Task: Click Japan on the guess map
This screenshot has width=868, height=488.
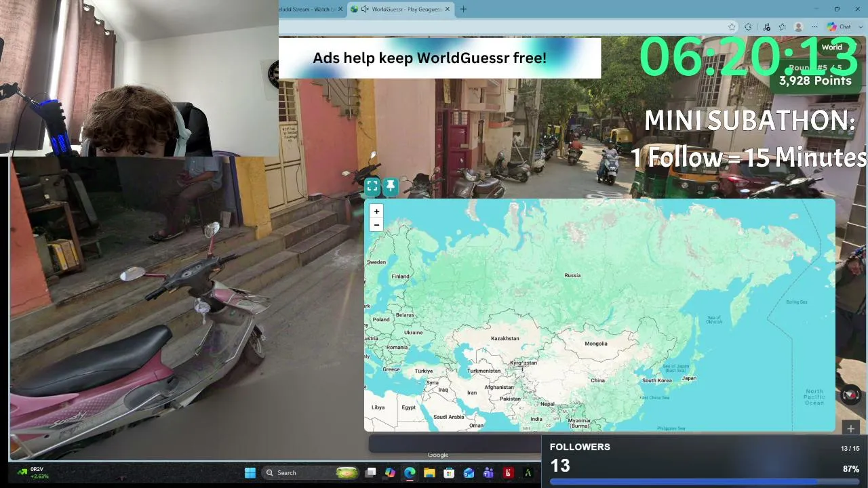Action: click(689, 378)
